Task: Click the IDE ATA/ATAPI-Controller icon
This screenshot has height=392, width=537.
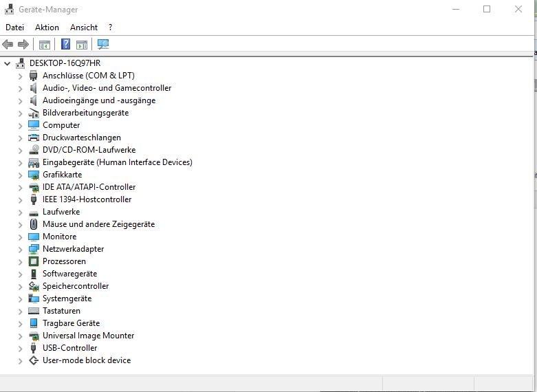Action: [x=34, y=187]
